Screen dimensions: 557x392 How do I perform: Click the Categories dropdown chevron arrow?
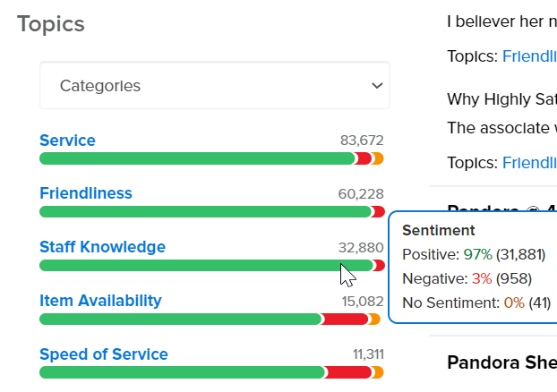[x=376, y=86]
